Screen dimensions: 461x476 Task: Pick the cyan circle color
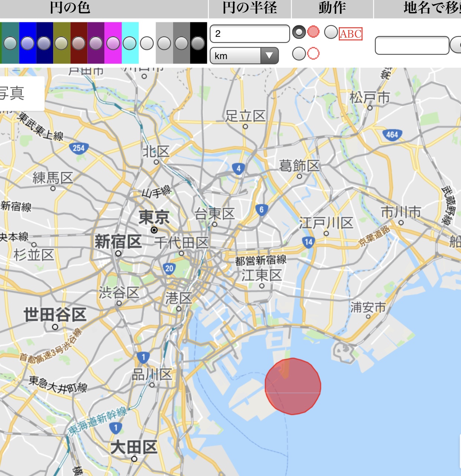click(x=130, y=43)
